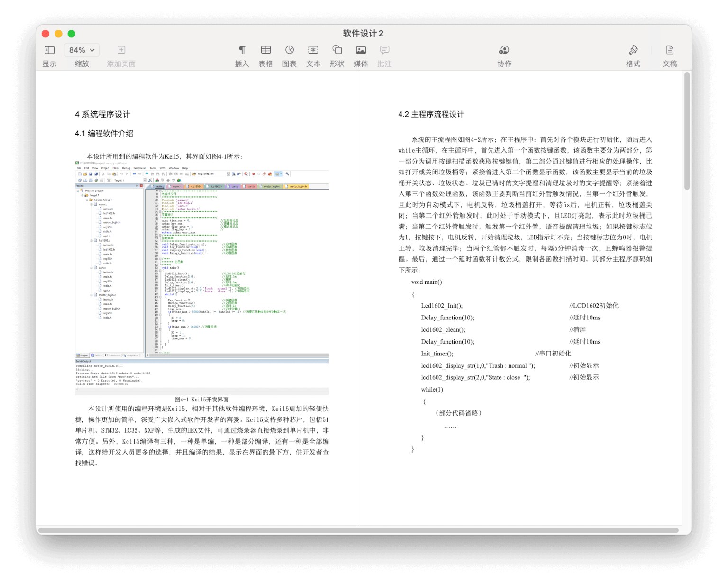Click the vertical scrollbar thumb
This screenshot has height=583, width=728.
(687, 131)
